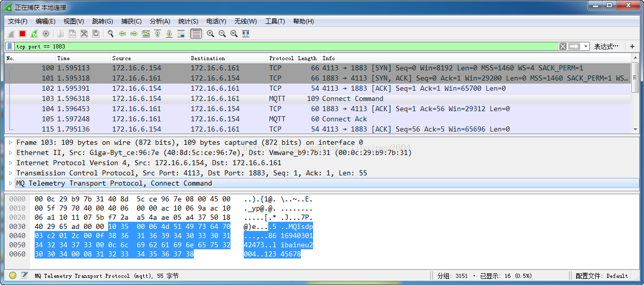Expand Internet Protocol Version 4 row
The width and height of the screenshot is (644, 285).
pyautogui.click(x=11, y=163)
